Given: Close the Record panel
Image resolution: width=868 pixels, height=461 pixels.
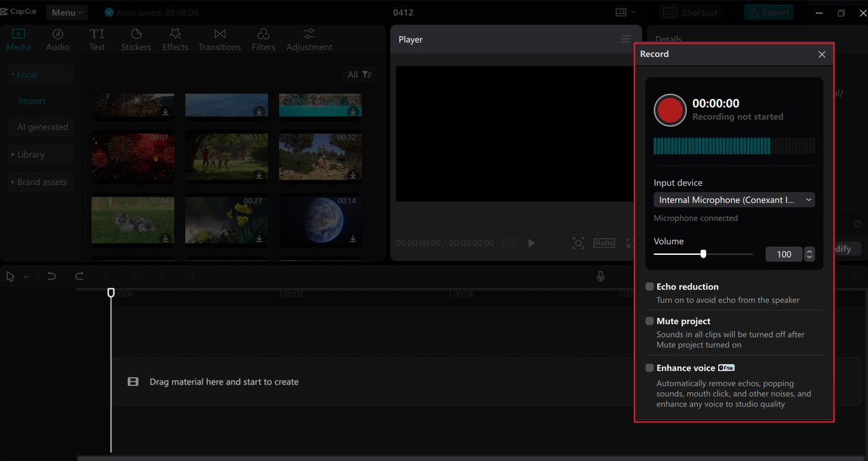Looking at the screenshot, I should 822,54.
